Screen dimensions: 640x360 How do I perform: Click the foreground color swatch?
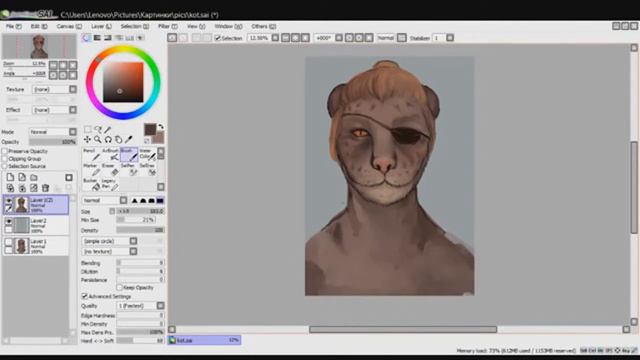point(150,129)
